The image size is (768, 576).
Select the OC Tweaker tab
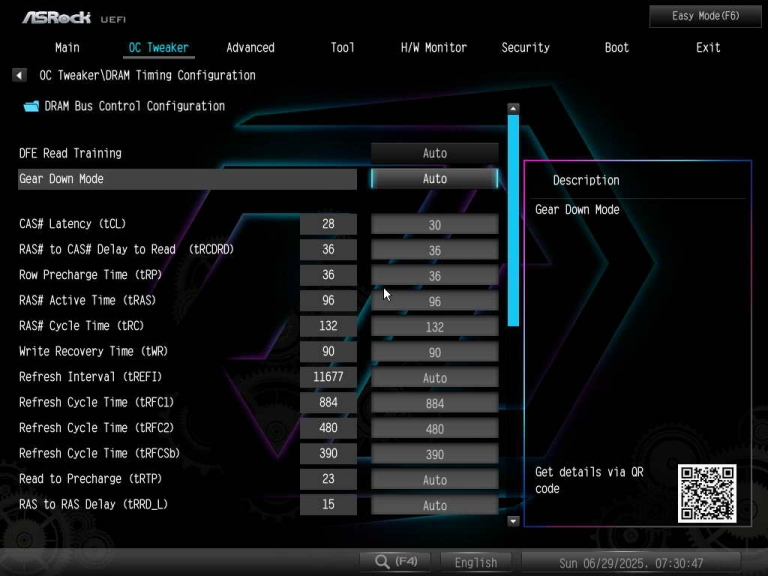158,48
